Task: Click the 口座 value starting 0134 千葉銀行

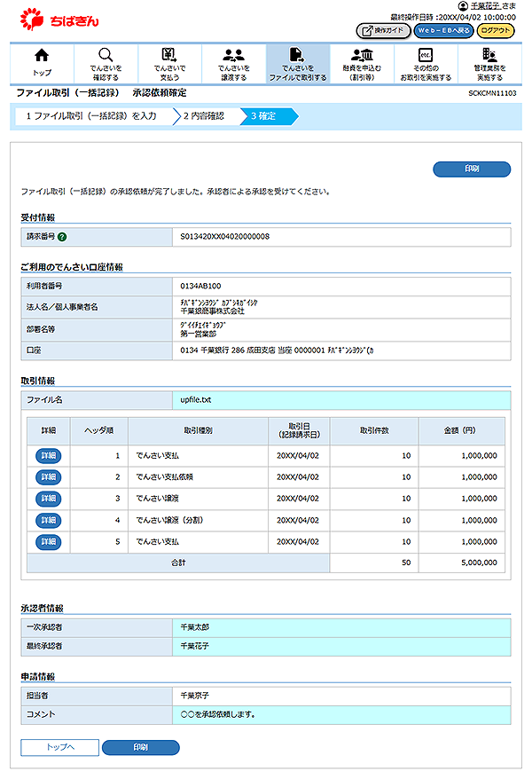Action: (277, 350)
